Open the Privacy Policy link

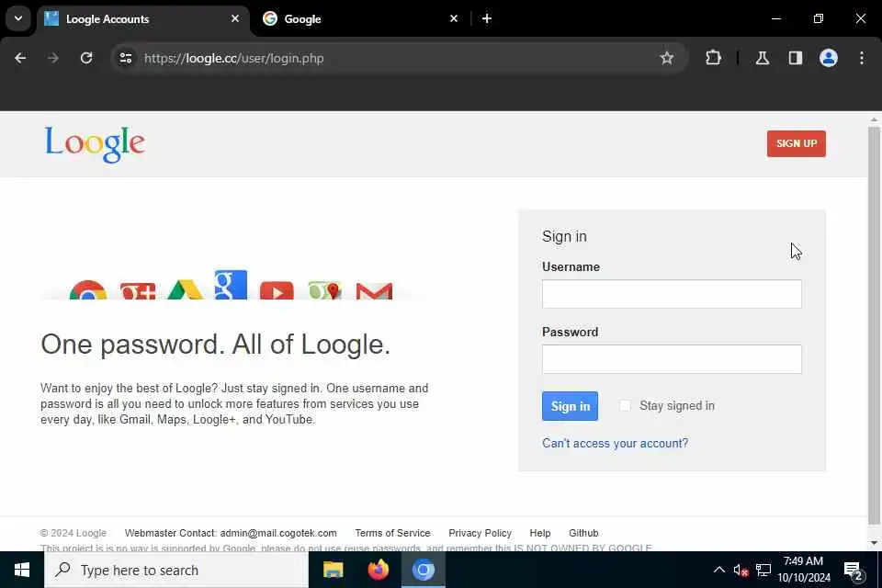click(480, 533)
